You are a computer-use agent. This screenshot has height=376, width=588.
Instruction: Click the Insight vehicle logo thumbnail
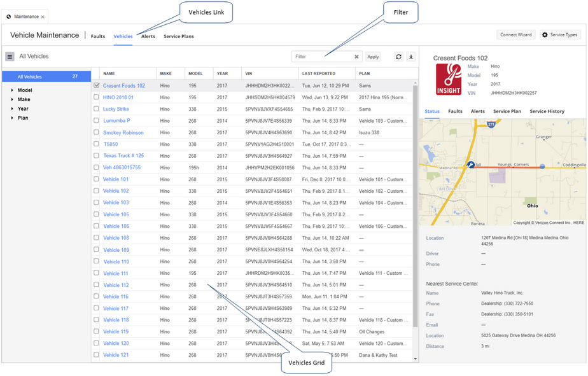pyautogui.click(x=449, y=79)
